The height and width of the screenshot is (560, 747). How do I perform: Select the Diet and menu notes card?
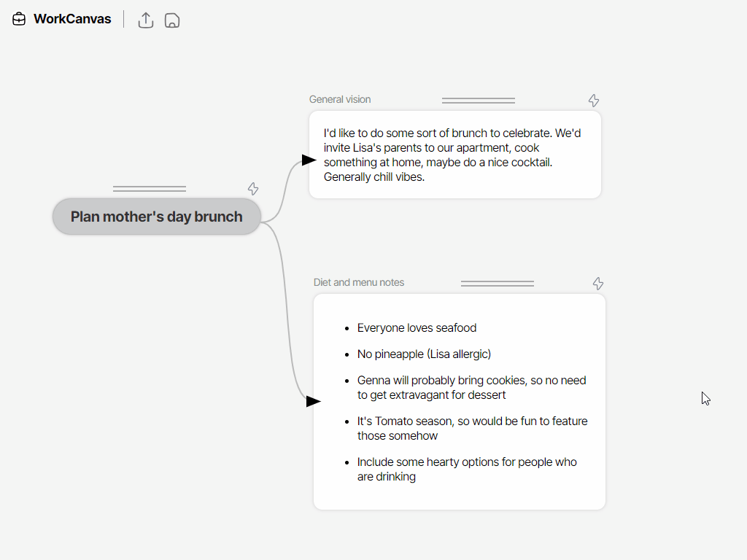tap(459, 401)
